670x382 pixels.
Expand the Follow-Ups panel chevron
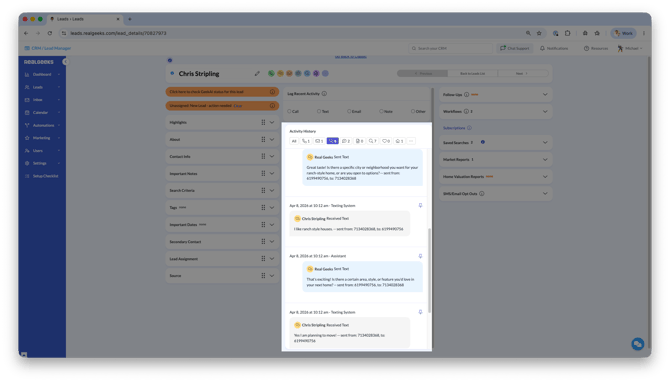(x=545, y=94)
